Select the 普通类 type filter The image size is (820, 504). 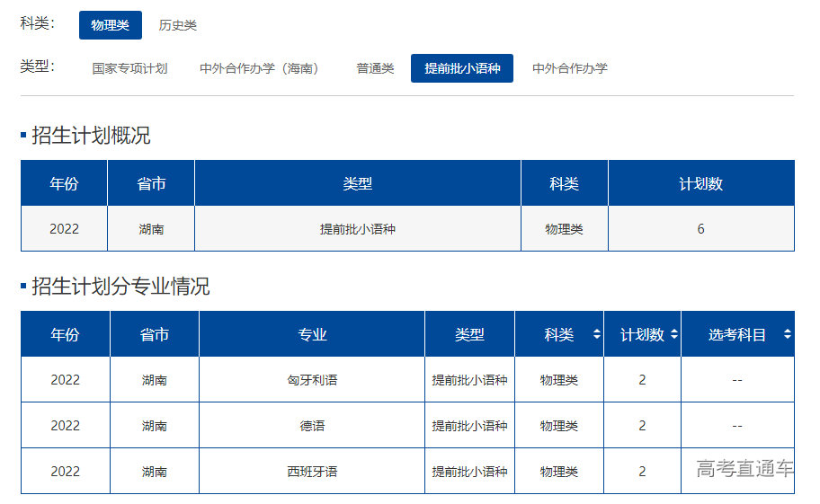(x=375, y=68)
